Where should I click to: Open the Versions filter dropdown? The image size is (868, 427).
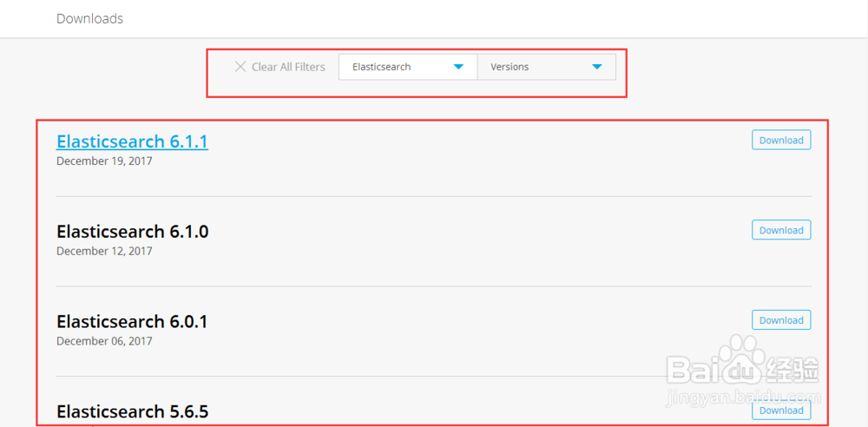[x=546, y=67]
